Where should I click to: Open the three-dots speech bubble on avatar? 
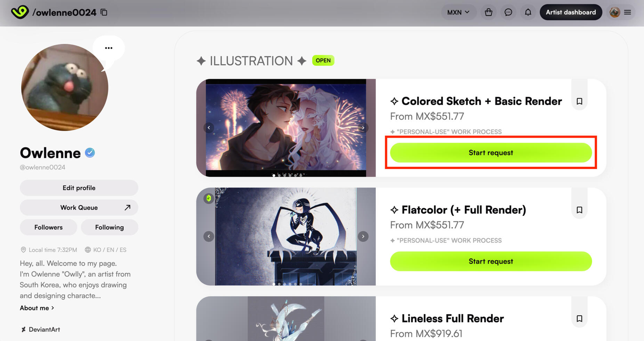coord(108,48)
